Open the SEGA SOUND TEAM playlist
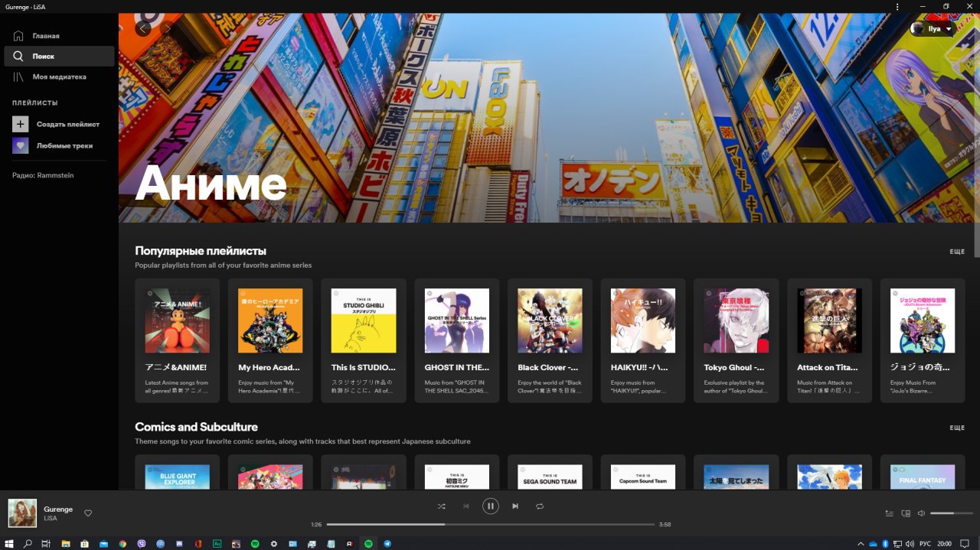Image resolution: width=980 pixels, height=550 pixels. (550, 473)
